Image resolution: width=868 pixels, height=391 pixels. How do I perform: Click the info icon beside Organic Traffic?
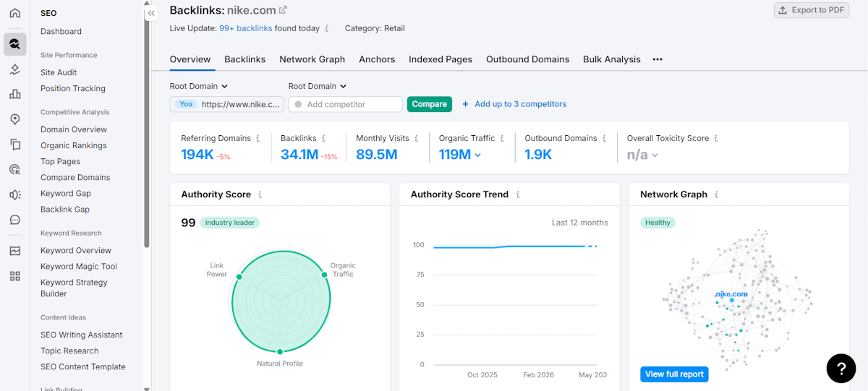coord(502,138)
